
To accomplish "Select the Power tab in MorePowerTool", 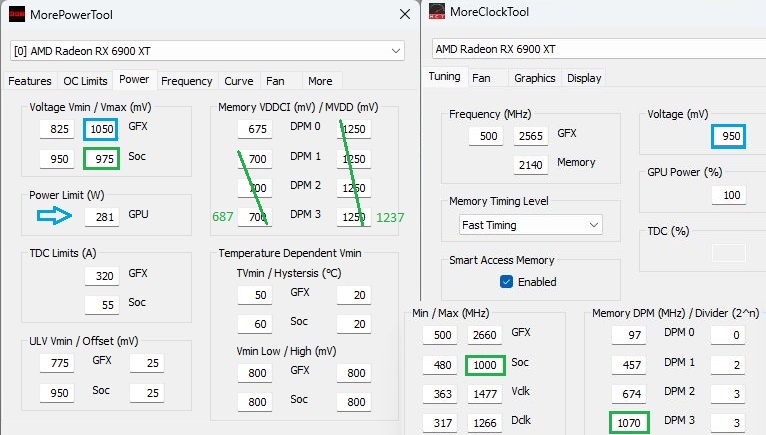I will [x=134, y=79].
